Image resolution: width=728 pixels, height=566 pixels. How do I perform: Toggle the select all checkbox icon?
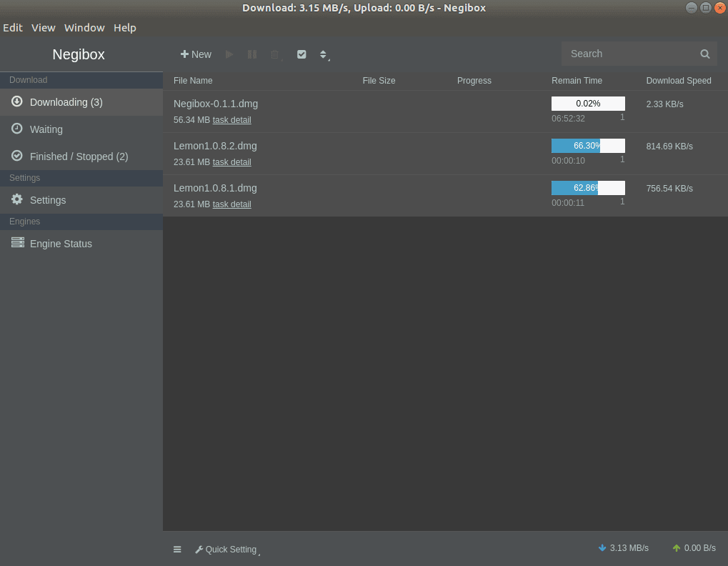301,54
